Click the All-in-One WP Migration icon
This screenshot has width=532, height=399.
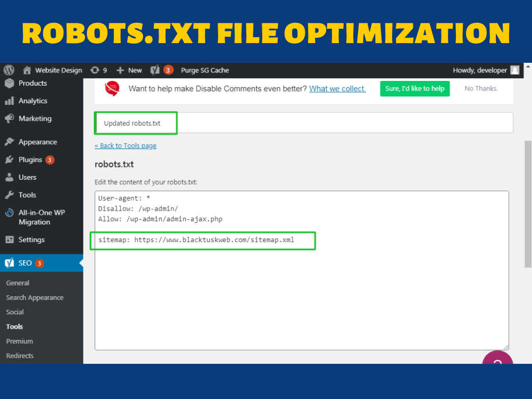(x=10, y=213)
